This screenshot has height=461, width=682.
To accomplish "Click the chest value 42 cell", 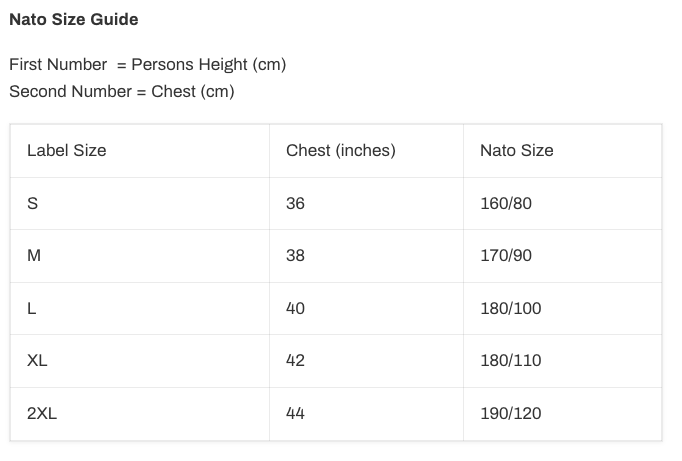I will [x=295, y=360].
